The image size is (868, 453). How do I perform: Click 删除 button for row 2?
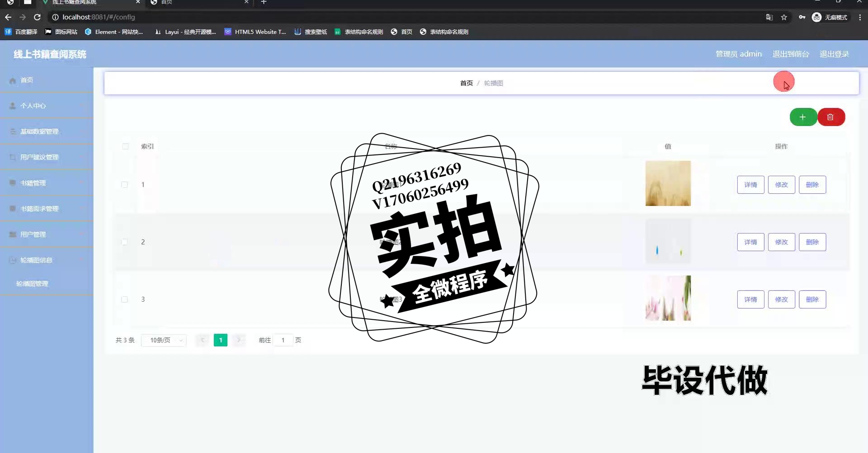coord(812,242)
